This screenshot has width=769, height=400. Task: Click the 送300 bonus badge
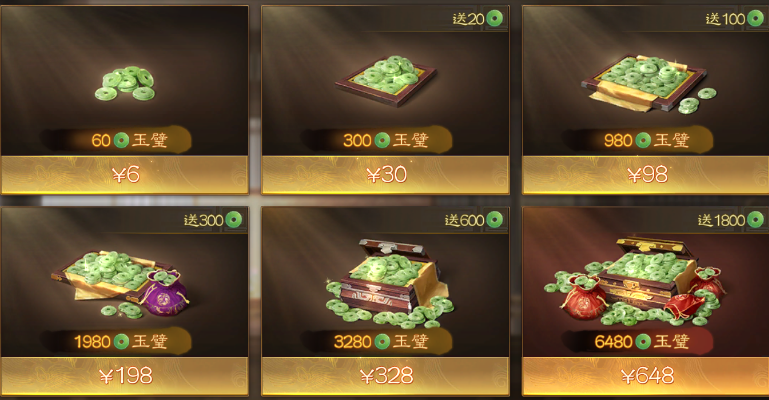pyautogui.click(x=213, y=220)
